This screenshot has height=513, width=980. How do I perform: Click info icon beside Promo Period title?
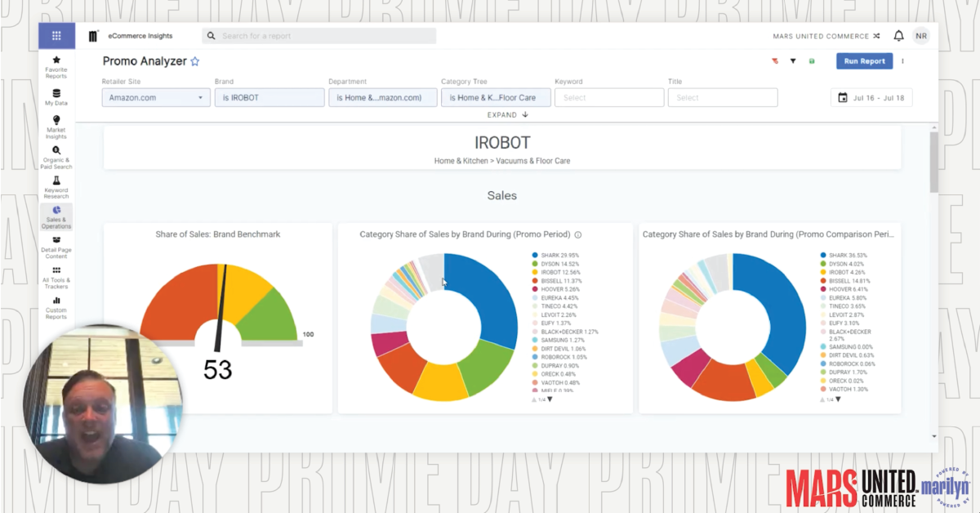[577, 234]
